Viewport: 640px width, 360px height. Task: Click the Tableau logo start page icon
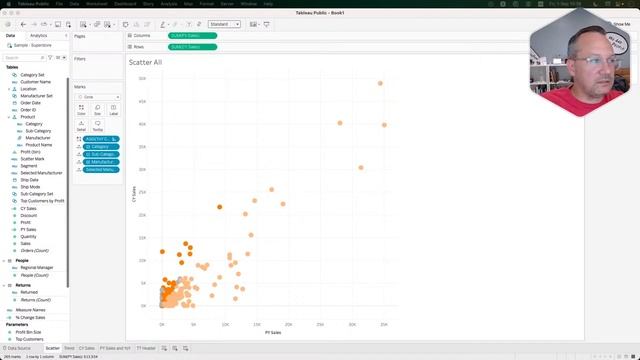coord(8,24)
